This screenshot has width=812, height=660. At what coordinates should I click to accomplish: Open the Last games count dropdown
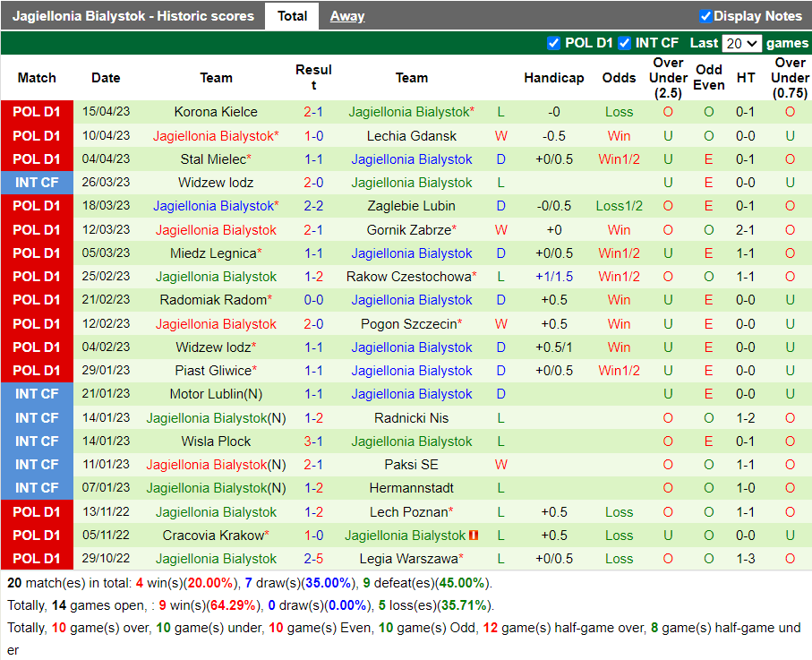[x=742, y=42]
